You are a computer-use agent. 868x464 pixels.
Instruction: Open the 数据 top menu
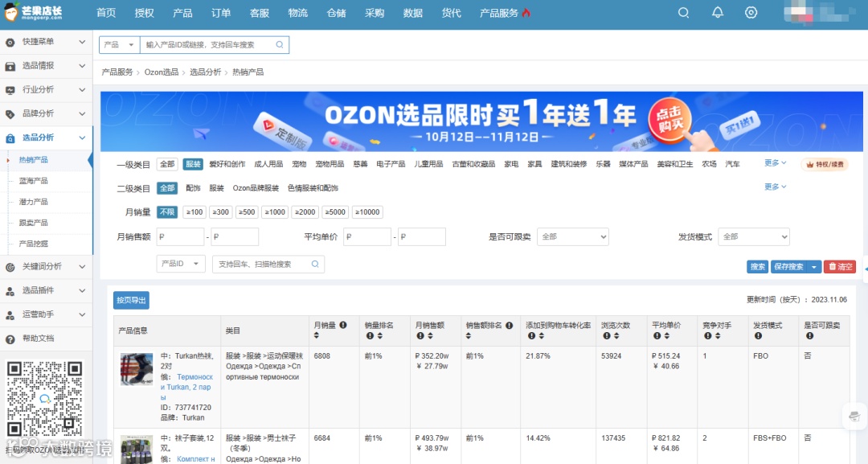click(x=413, y=13)
